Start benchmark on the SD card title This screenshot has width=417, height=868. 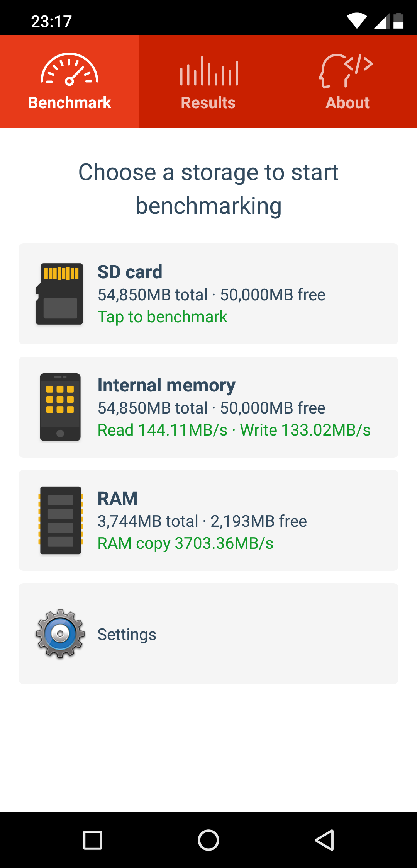point(130,272)
